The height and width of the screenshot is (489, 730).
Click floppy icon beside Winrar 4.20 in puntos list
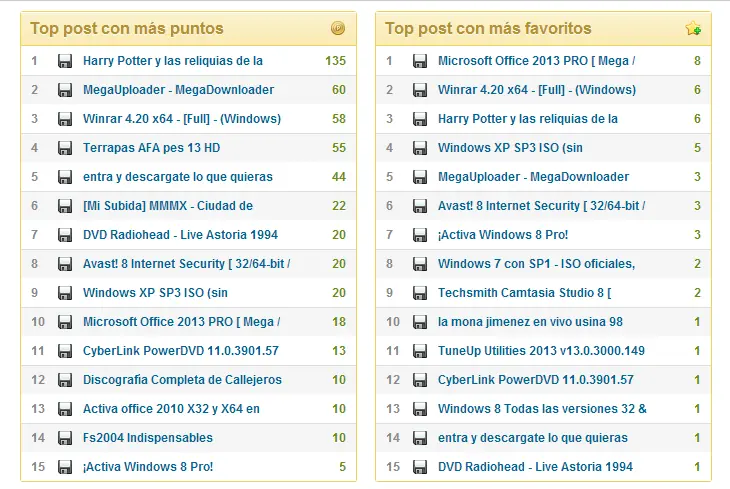65,119
